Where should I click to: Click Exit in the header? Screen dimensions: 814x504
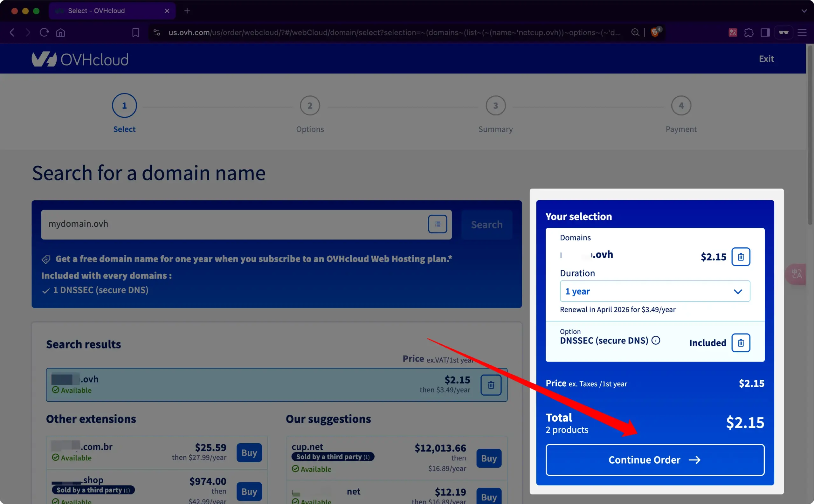coord(766,59)
